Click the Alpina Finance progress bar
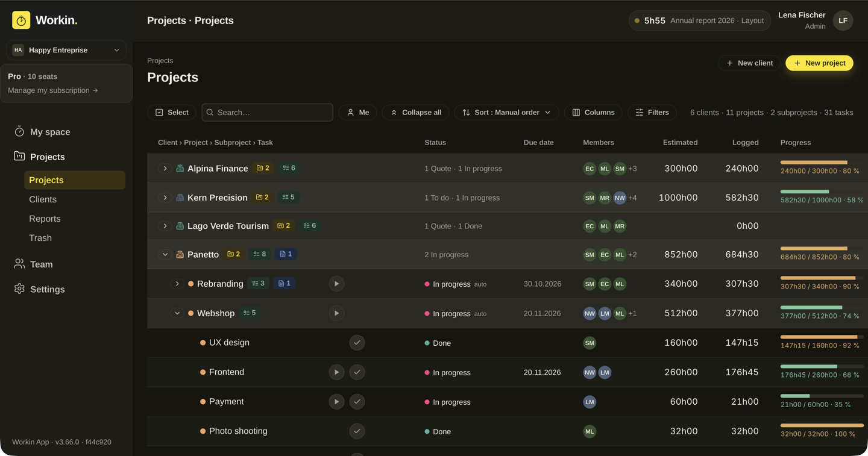 click(x=822, y=163)
